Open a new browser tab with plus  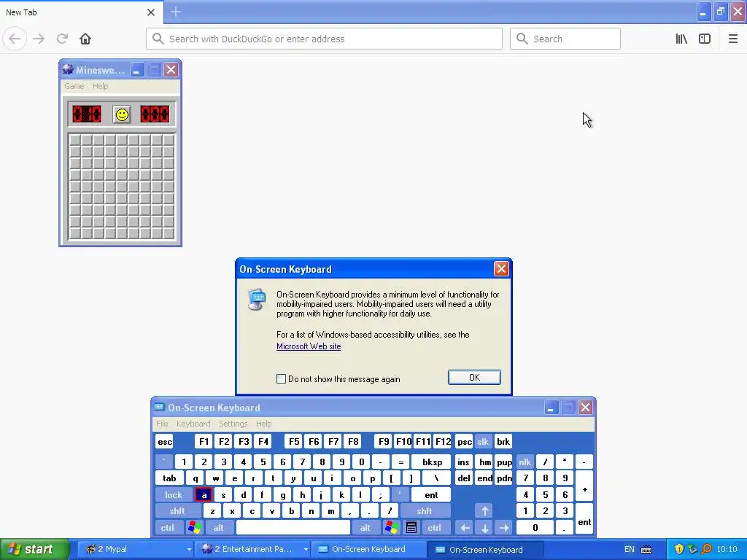pyautogui.click(x=176, y=12)
